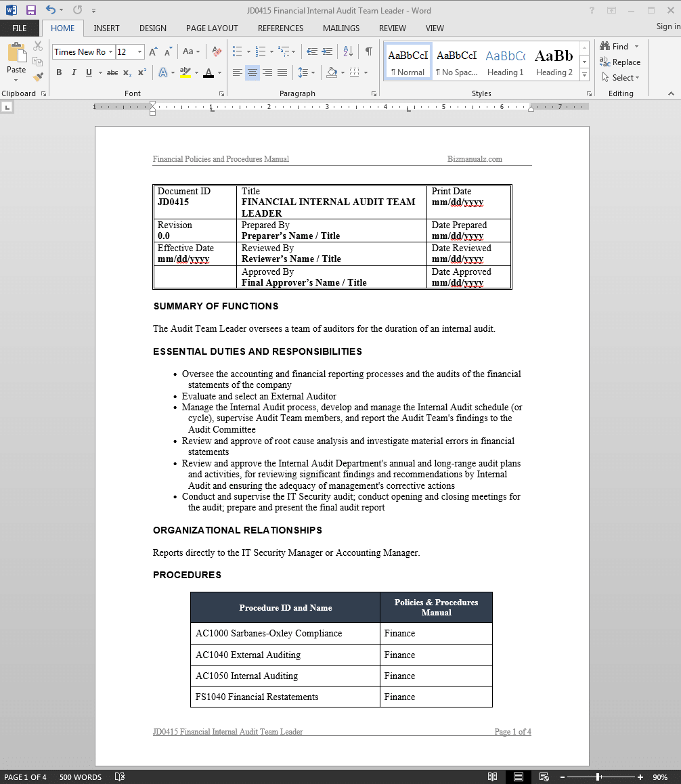Collapse the ribbon with the arrow
This screenshot has height=784, width=681.
[x=671, y=93]
